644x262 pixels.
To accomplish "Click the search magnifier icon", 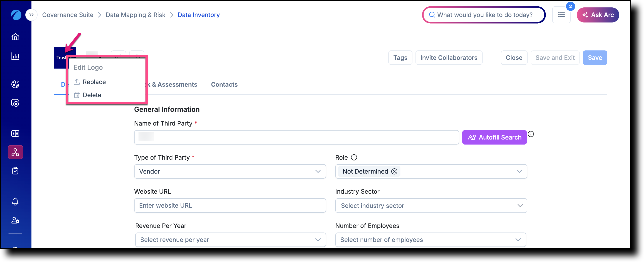I will 432,15.
